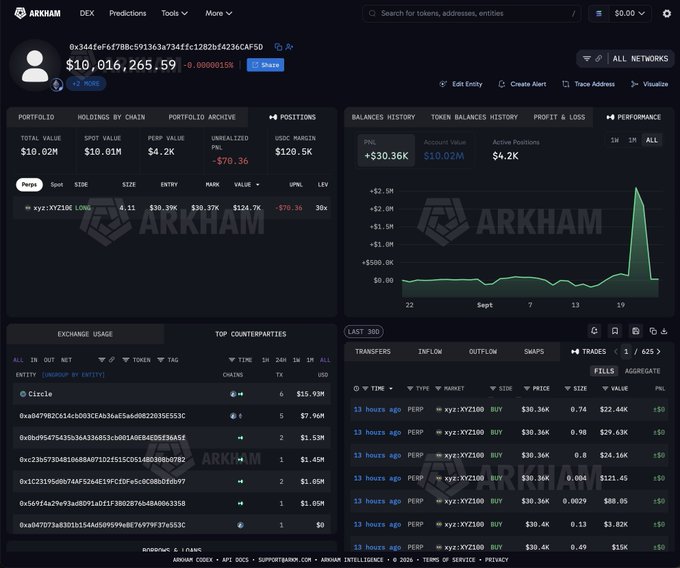
Task: Sort positions by VALUE column
Action: coord(246,184)
